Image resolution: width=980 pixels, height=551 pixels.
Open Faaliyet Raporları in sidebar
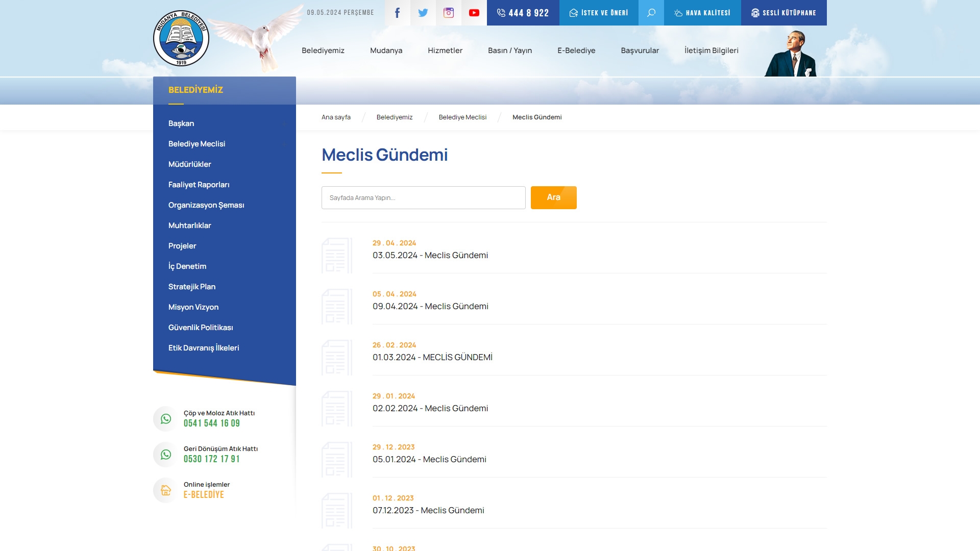(x=199, y=185)
